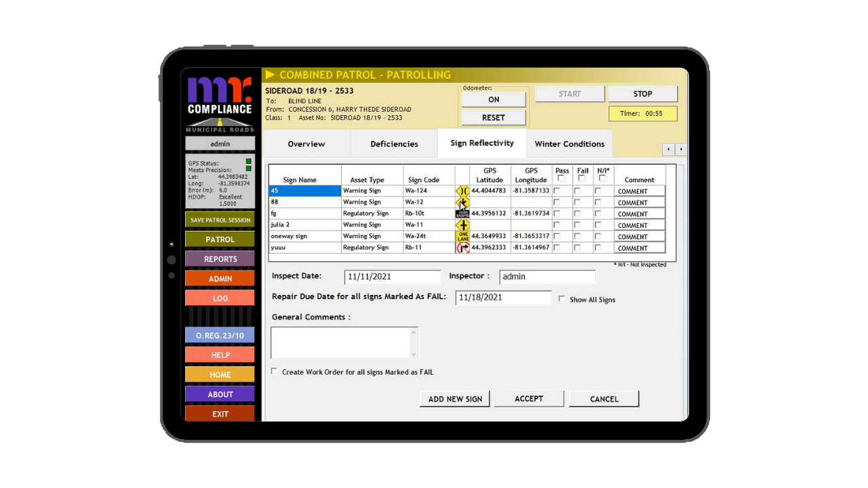Click the Rb-10t buses excepted sign icon
This screenshot has width=868, height=488.
click(462, 213)
